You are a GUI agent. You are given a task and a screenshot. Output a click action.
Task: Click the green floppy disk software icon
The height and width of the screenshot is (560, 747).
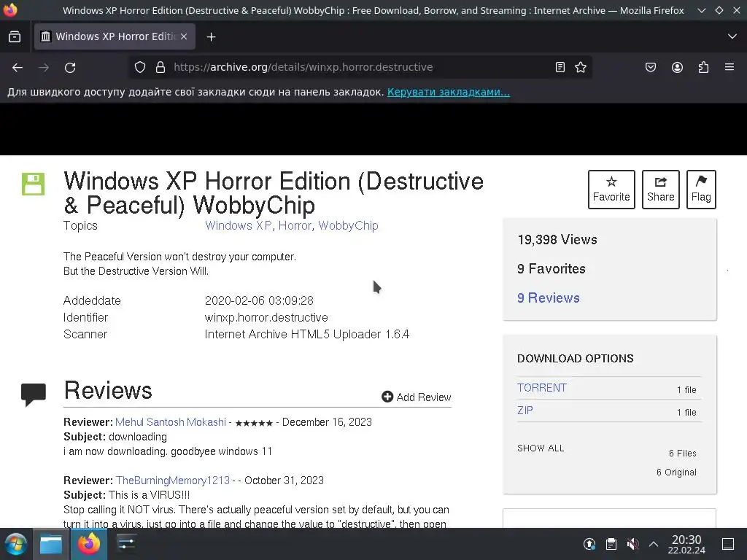pos(34,184)
